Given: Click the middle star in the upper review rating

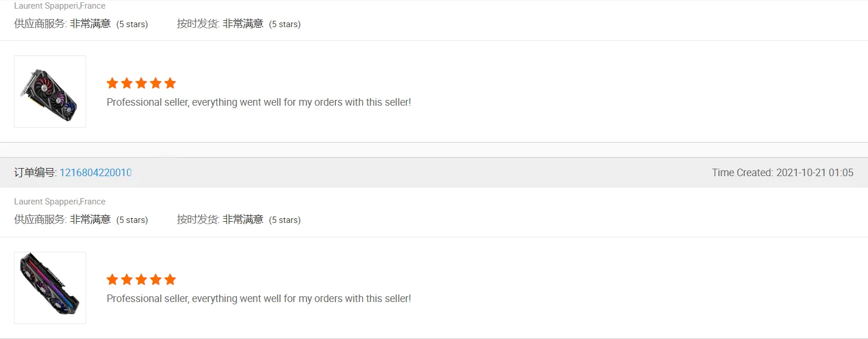Looking at the screenshot, I should 141,83.
